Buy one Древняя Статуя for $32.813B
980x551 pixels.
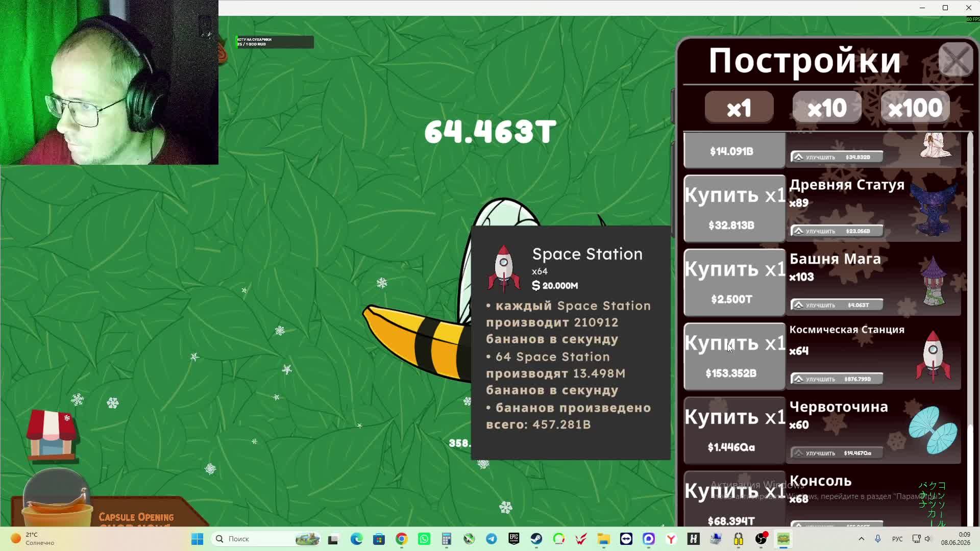tap(734, 208)
